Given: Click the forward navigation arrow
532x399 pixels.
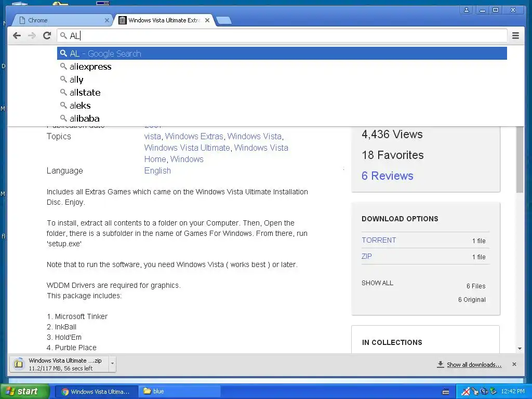Looking at the screenshot, I should 32,36.
